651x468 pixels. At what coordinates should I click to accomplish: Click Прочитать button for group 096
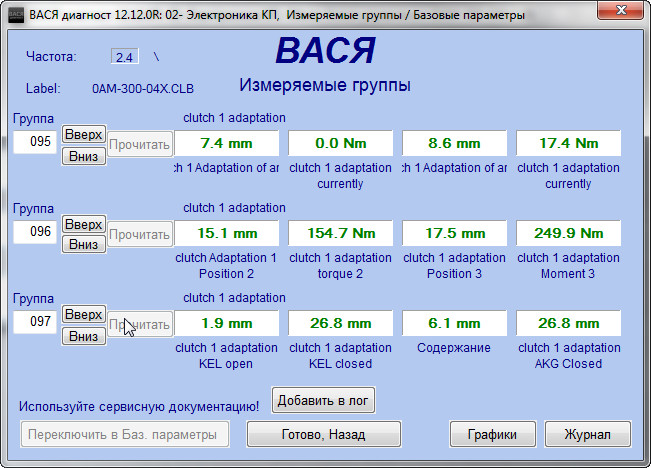[x=140, y=234]
